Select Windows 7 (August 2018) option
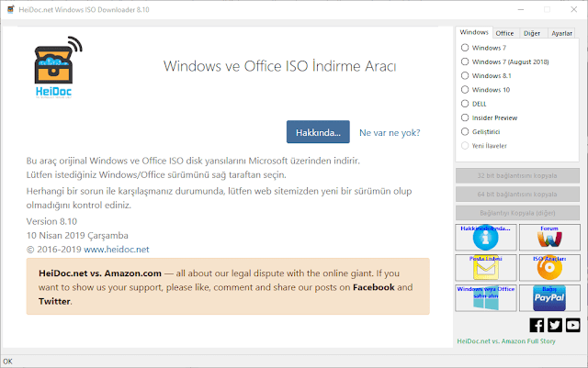Image resolution: width=588 pixels, height=368 pixels. (x=465, y=61)
